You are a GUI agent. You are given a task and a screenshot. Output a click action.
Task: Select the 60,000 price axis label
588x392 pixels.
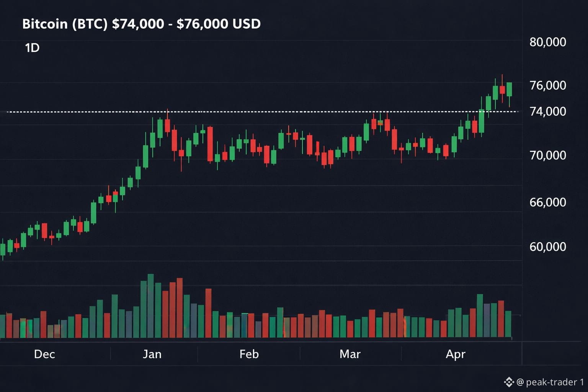click(x=547, y=247)
